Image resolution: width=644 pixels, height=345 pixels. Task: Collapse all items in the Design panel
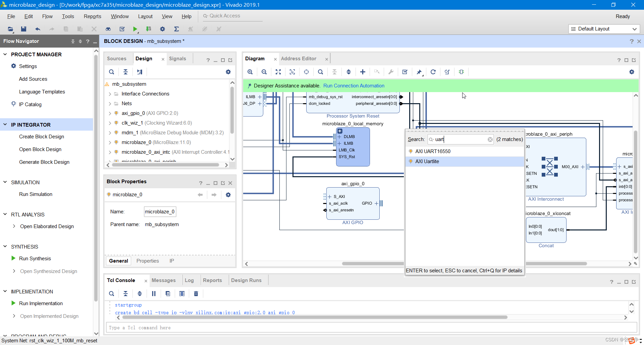(125, 72)
